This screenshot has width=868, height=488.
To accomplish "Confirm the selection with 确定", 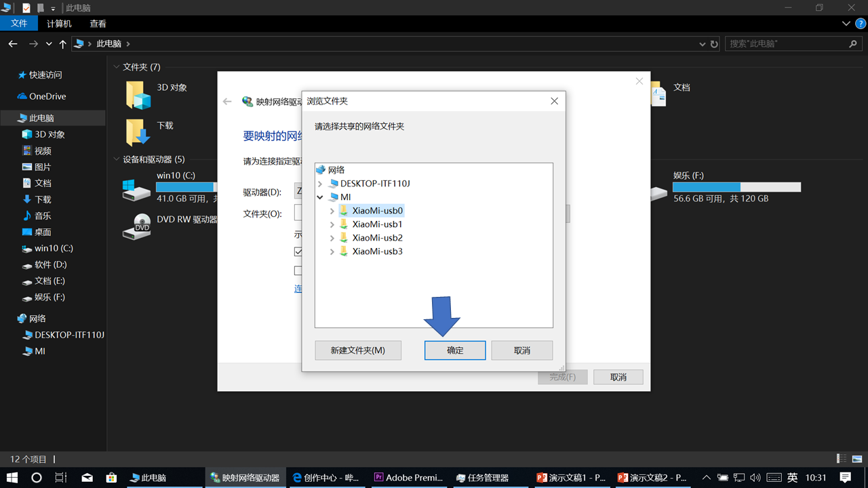I will (455, 350).
